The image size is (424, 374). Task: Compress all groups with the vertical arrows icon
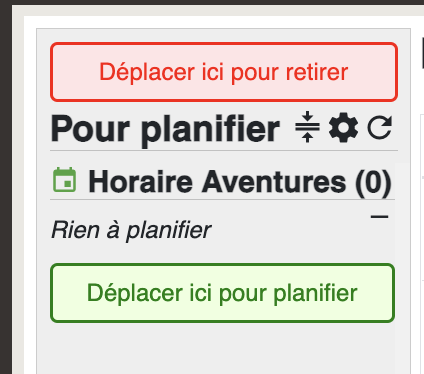307,127
